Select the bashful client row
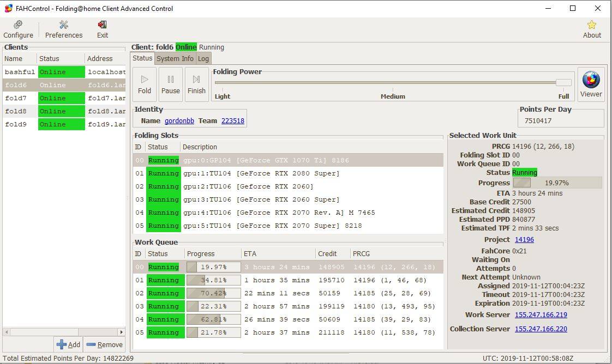Screen dimensions: 612x364 [64, 72]
